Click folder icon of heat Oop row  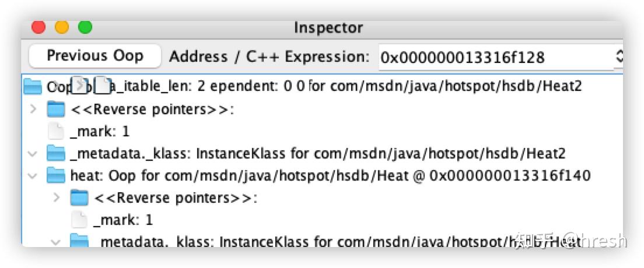[x=56, y=175]
